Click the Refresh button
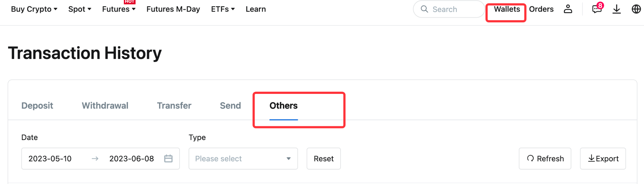The height and width of the screenshot is (184, 644). tap(545, 159)
